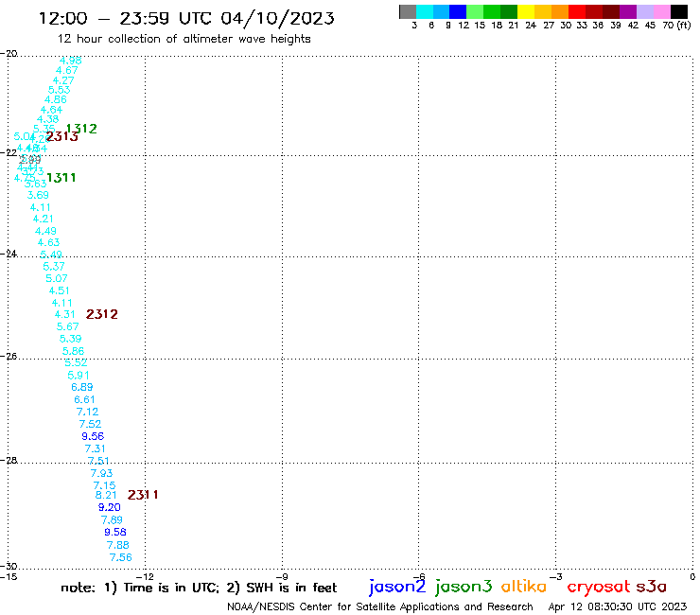The height and width of the screenshot is (615, 700).
Task: Click the NOAA/NESDIS Center credit line
Action: pos(380,607)
